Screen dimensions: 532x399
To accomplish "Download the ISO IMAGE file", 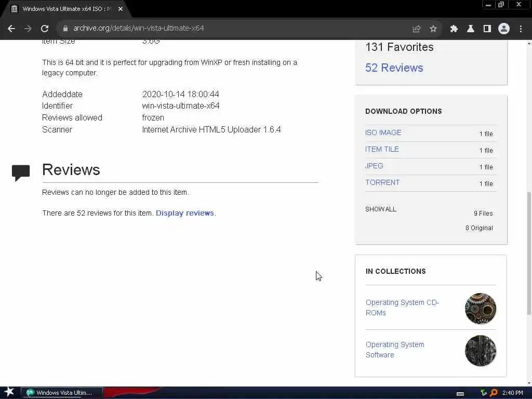I will [383, 132].
